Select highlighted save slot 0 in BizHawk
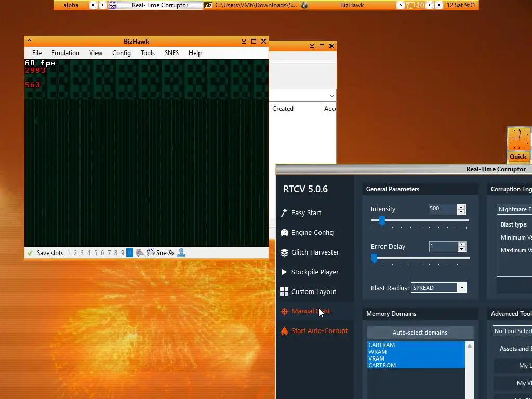 pos(129,253)
